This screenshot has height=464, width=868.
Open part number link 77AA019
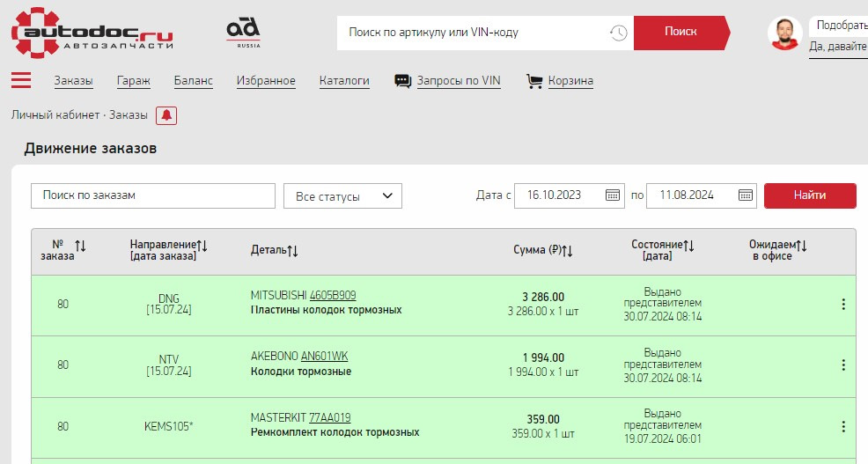coord(330,417)
